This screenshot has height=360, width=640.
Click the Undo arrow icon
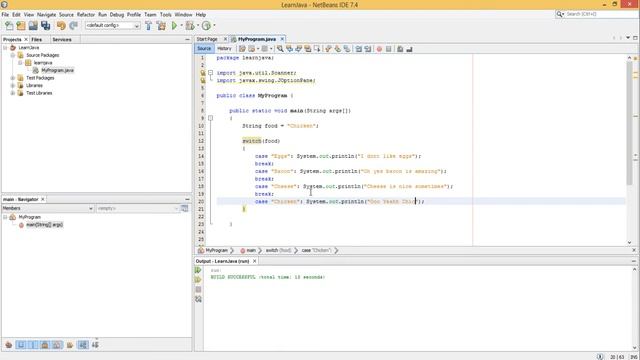pos(61,26)
